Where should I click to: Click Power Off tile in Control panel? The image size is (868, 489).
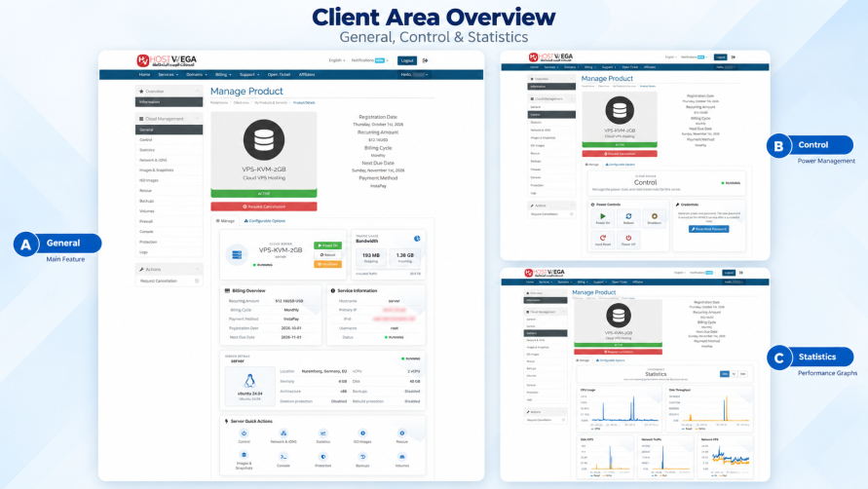point(628,240)
